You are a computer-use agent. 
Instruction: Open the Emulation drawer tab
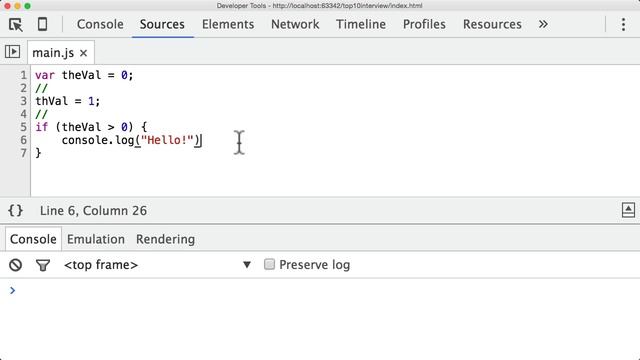coord(96,239)
